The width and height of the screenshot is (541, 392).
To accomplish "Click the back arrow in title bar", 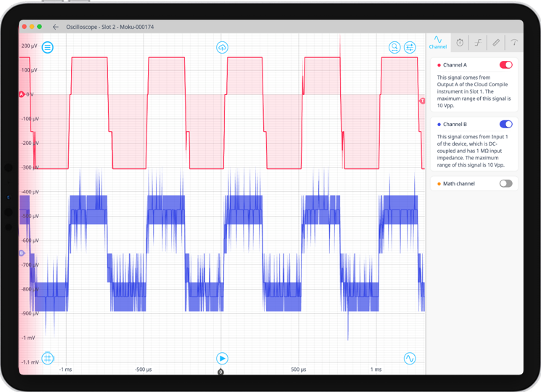I will 56,27.
